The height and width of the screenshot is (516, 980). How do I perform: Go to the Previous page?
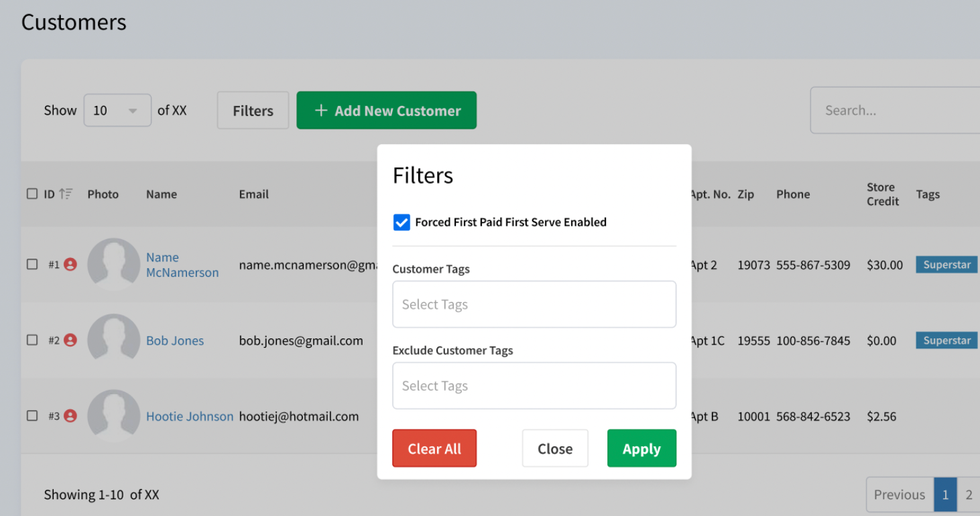click(900, 495)
